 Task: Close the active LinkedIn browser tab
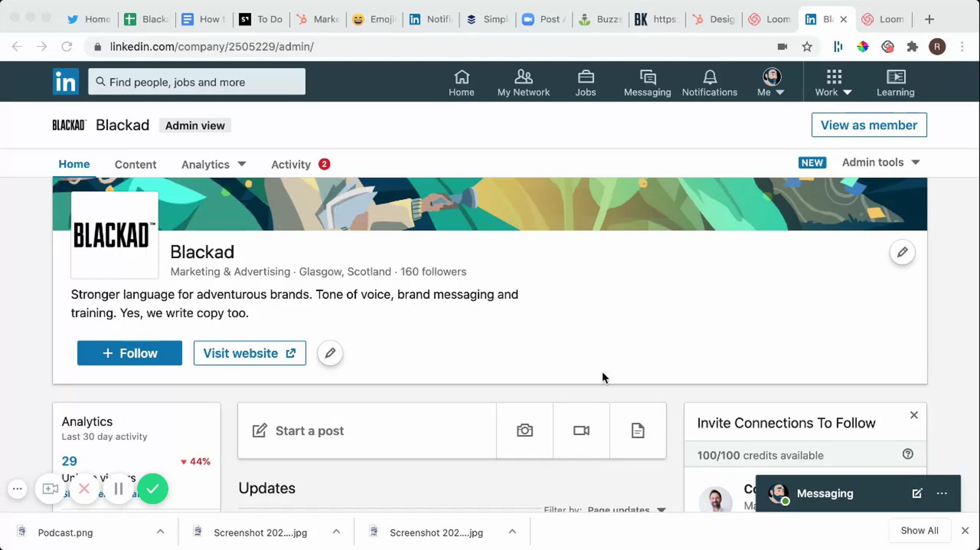click(x=844, y=19)
